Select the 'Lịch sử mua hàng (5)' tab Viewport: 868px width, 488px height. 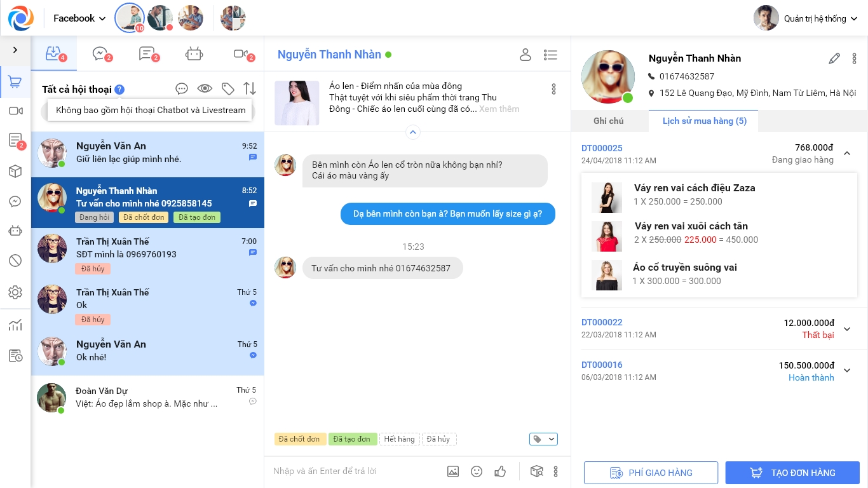pyautogui.click(x=704, y=121)
